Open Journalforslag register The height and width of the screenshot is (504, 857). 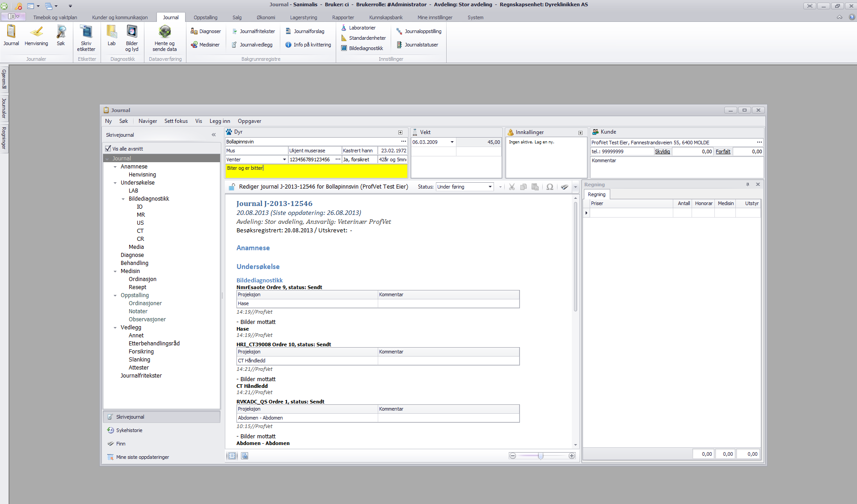(305, 31)
